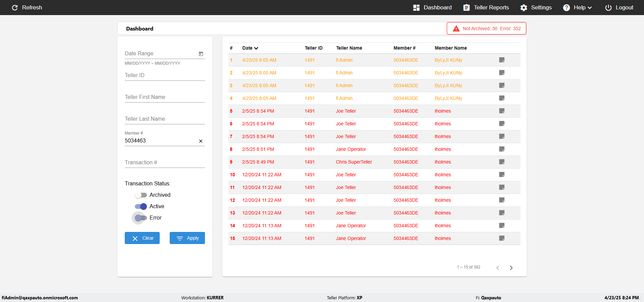Viewport: 644px width, 302px height.
Task: Open note icon for row 9 Chris SuperTeller
Action: click(x=502, y=162)
